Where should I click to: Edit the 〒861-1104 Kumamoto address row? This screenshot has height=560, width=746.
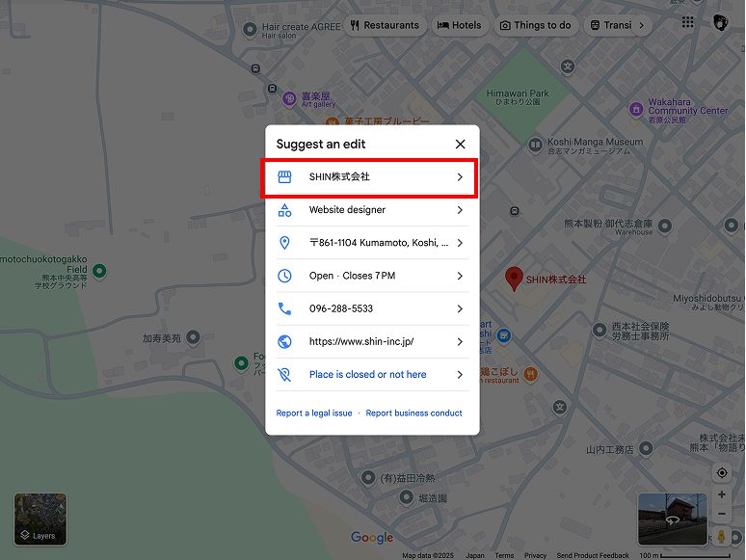(372, 243)
